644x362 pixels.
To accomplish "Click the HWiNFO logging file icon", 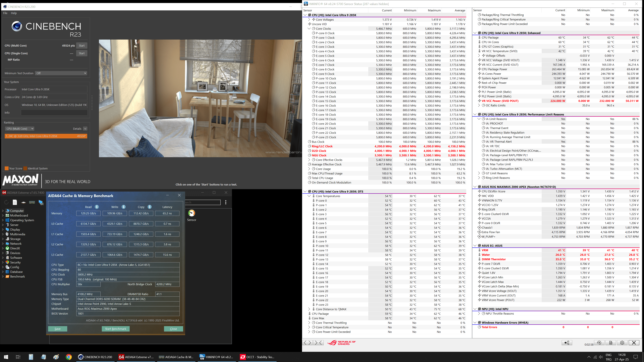I will [x=610, y=343].
